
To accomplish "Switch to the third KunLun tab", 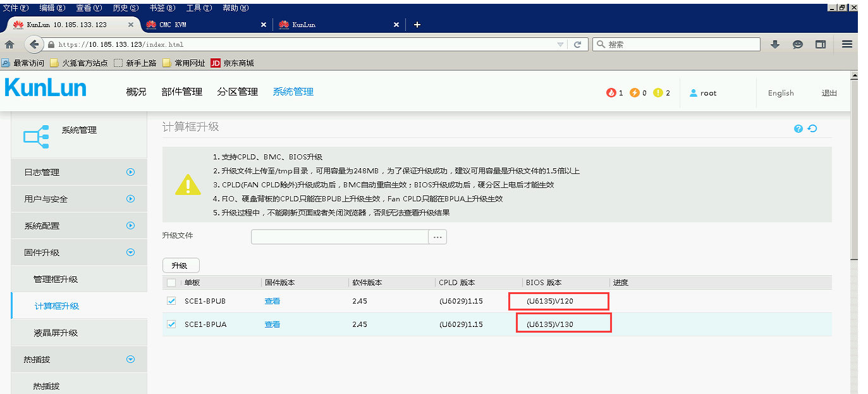I will point(339,25).
